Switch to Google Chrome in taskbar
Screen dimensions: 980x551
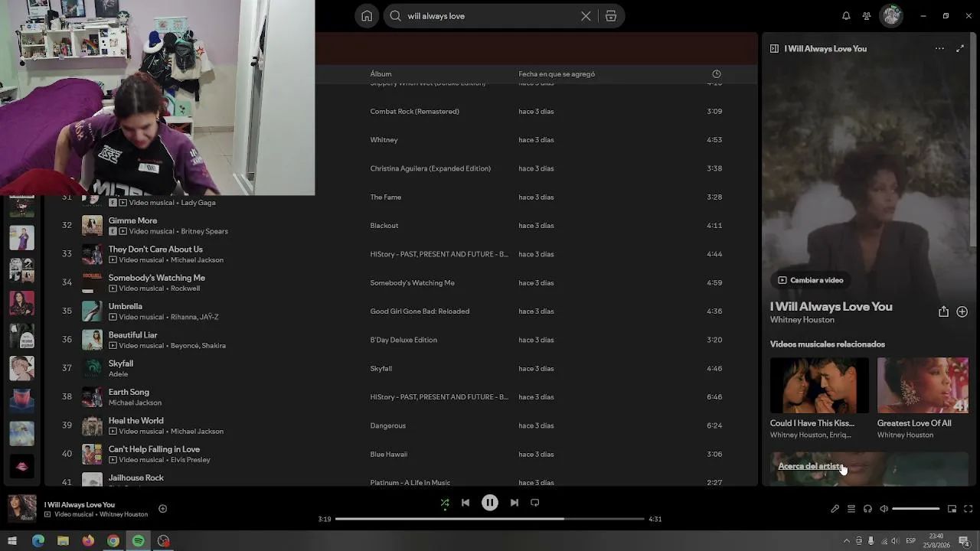point(113,541)
